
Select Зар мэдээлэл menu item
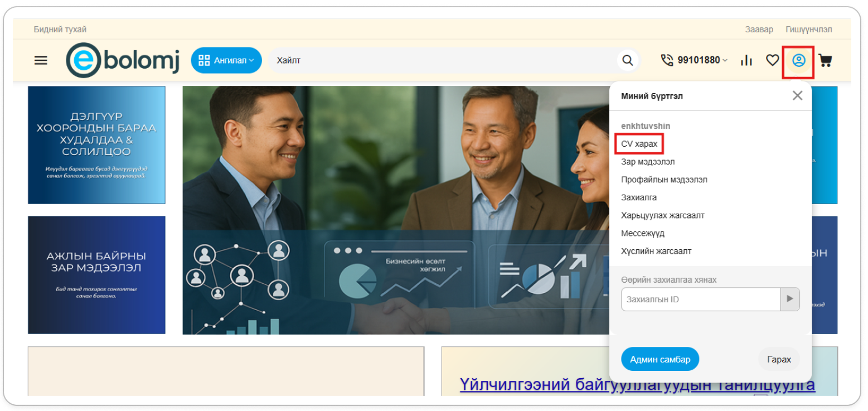click(648, 162)
